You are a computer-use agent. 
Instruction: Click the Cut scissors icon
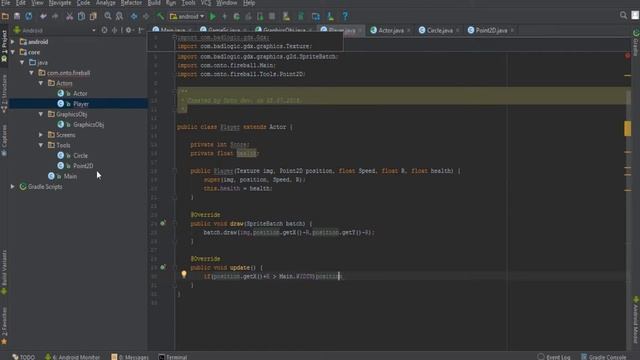[69, 16]
